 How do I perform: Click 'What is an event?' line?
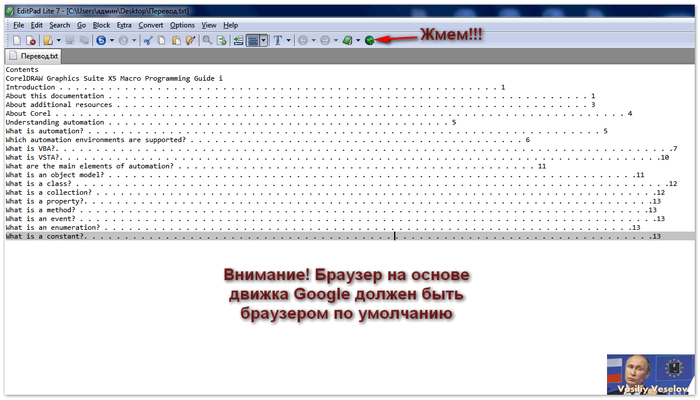(335, 219)
